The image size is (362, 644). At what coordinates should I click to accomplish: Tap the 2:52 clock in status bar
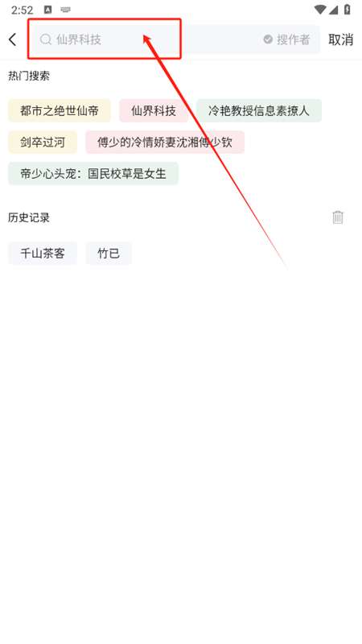(x=23, y=10)
